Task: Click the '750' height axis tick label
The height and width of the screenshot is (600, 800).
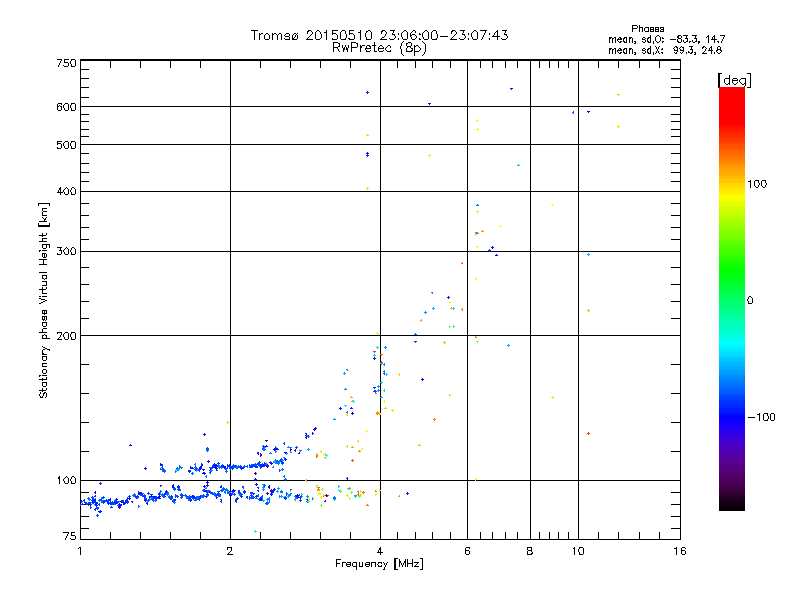Action: 66,63
